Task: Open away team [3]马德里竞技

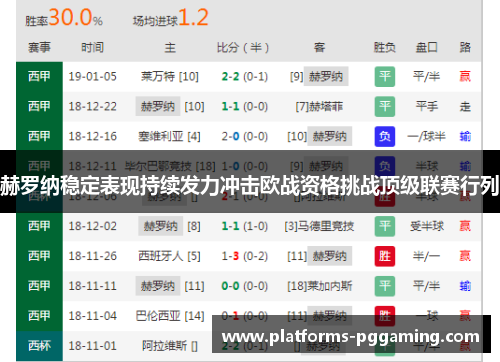Action: (319, 226)
